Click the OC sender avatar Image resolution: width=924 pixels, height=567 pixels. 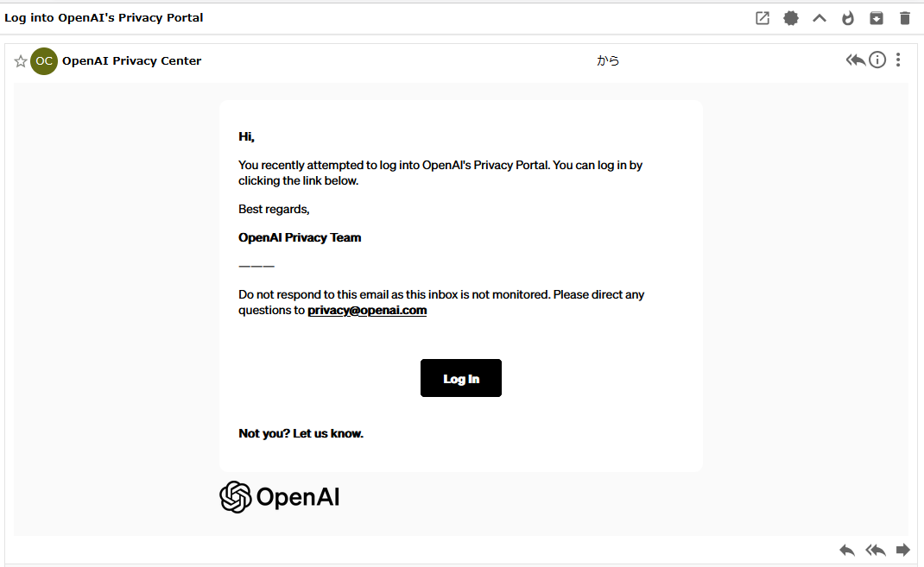click(x=44, y=61)
